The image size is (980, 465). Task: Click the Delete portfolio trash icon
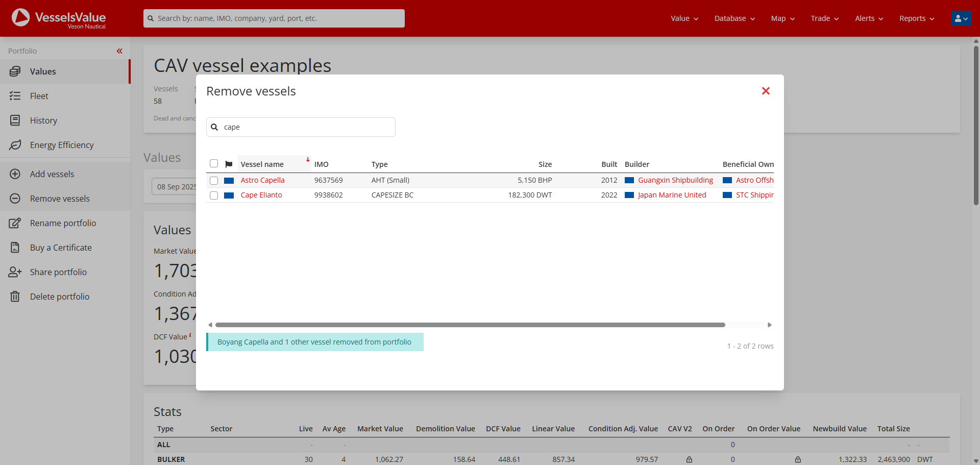15,297
